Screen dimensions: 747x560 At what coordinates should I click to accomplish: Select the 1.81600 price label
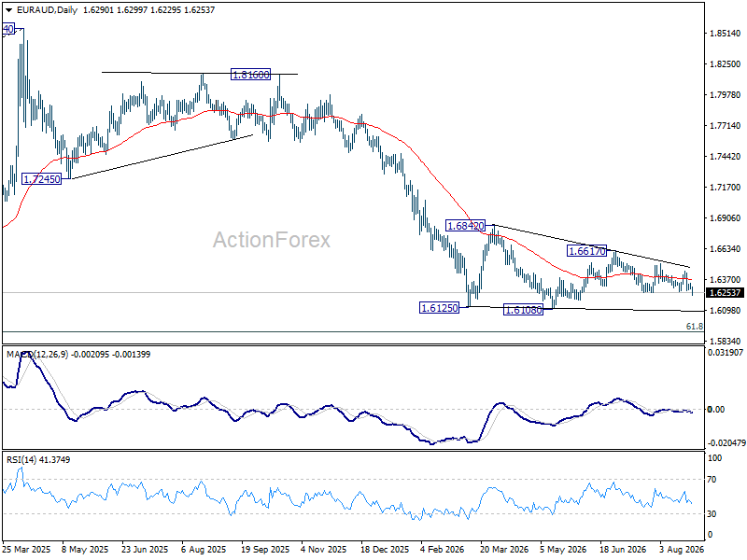[x=250, y=75]
